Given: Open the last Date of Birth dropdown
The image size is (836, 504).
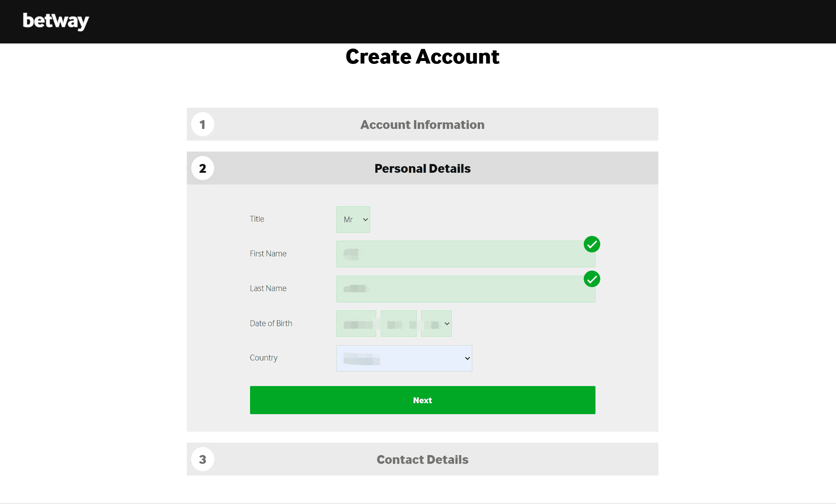Looking at the screenshot, I should point(436,324).
